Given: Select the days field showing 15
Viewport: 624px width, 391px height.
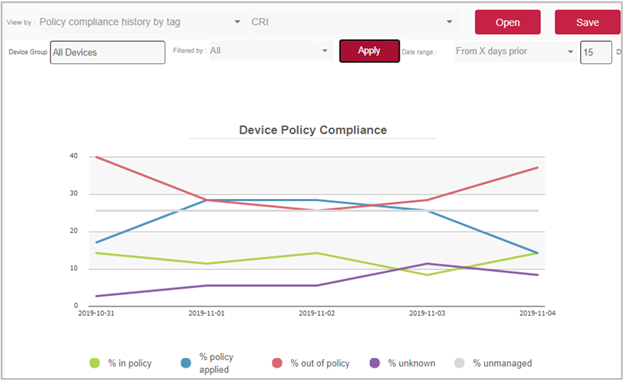Looking at the screenshot, I should (596, 52).
